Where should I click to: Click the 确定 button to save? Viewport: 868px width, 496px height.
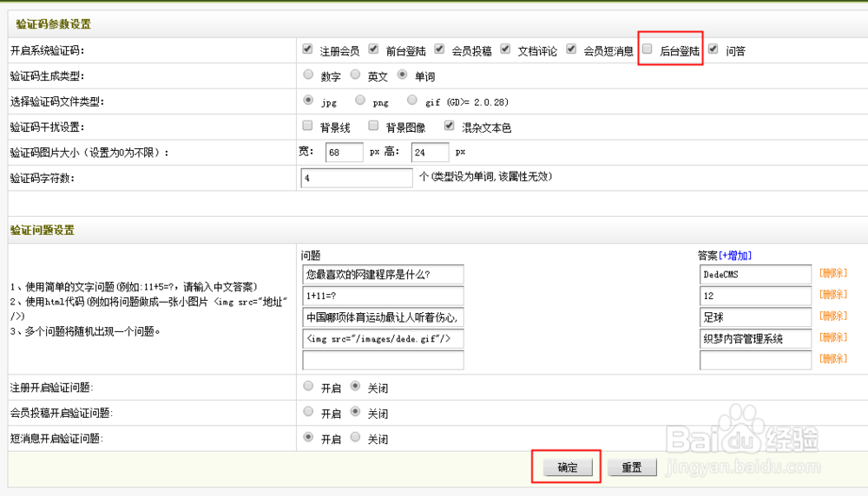pyautogui.click(x=568, y=467)
